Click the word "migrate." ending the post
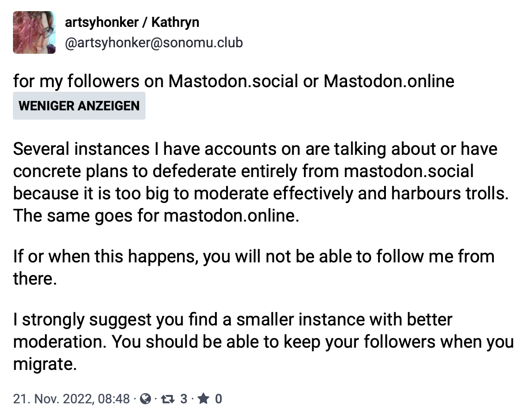The height and width of the screenshot is (420, 530). (x=44, y=364)
